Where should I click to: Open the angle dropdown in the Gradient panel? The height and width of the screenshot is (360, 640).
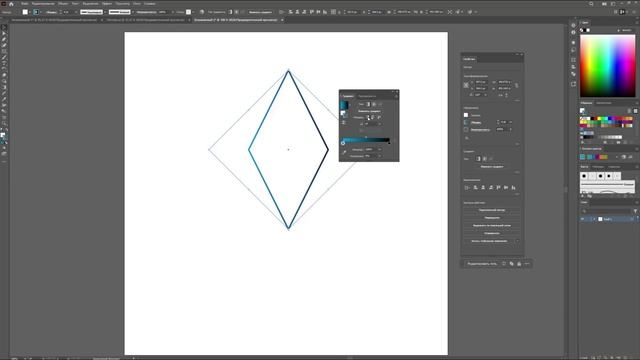379,124
